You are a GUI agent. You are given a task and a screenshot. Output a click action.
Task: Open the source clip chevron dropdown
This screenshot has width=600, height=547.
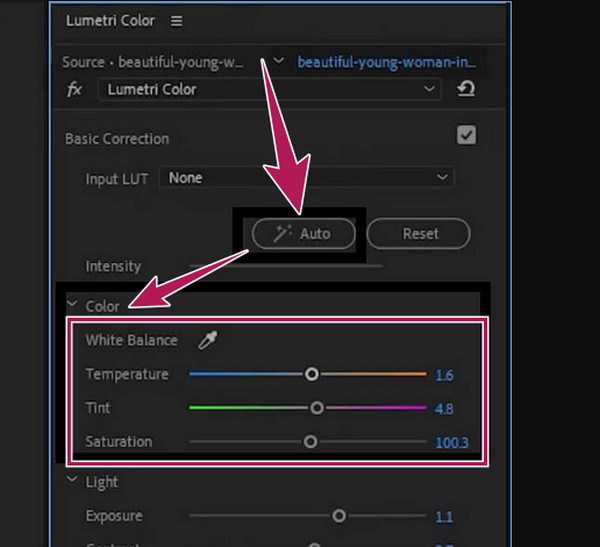(x=279, y=60)
